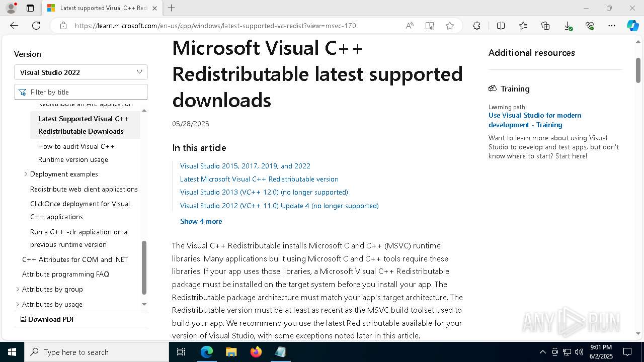Toggle Split screen icon
Image resolution: width=644 pixels, height=362 pixels.
[501, 26]
